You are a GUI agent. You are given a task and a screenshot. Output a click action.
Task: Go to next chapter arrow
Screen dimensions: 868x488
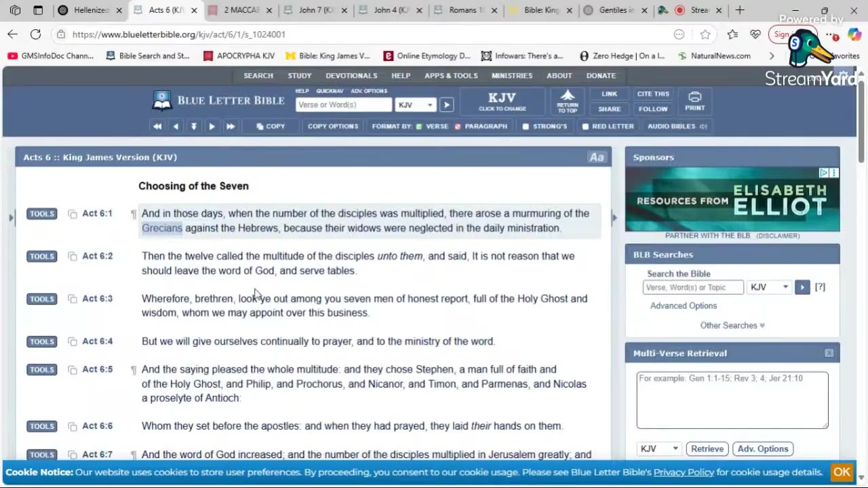[x=212, y=126]
